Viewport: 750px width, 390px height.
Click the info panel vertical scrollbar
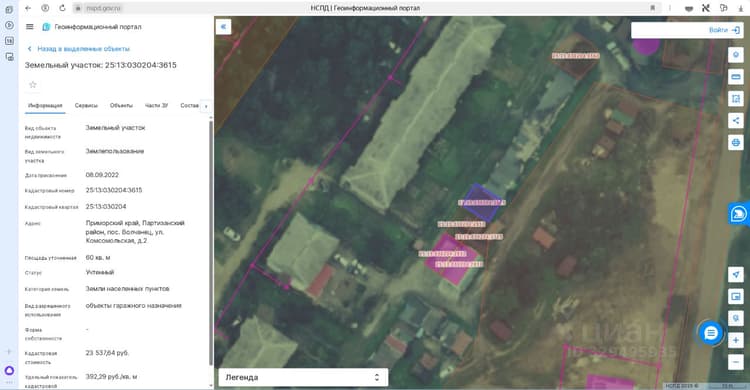pyautogui.click(x=210, y=244)
